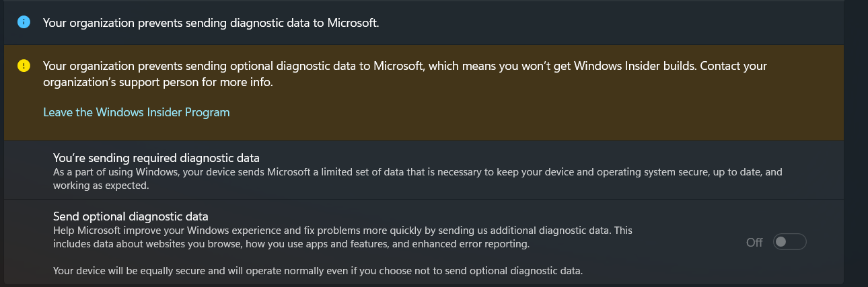
Task: Select the "You're sending required diagnostic data" heading
Action: [156, 158]
